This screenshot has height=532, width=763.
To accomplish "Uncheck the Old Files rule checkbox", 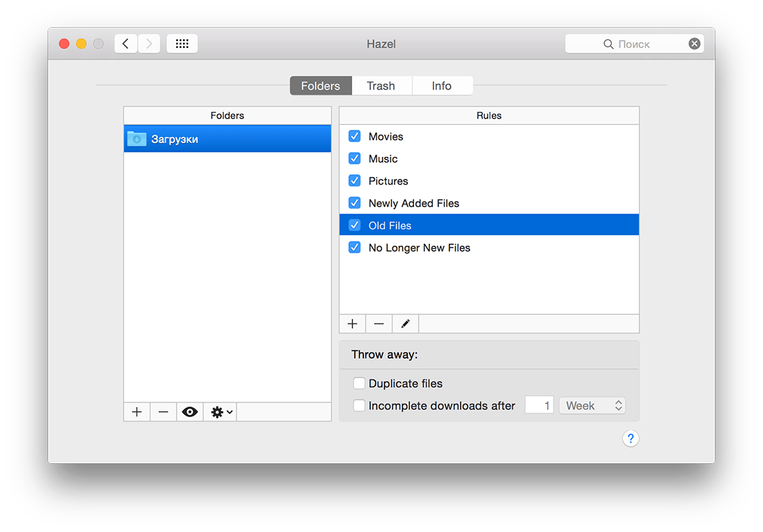I will tap(354, 225).
